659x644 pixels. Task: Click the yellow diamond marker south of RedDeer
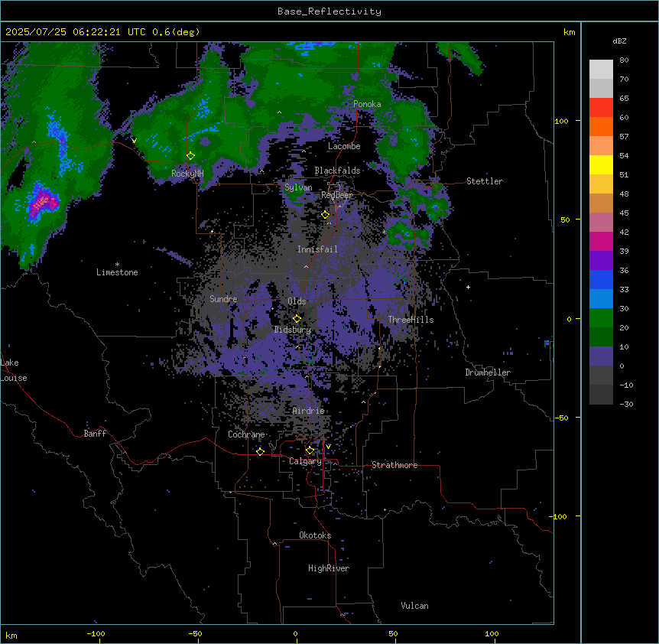[x=326, y=215]
